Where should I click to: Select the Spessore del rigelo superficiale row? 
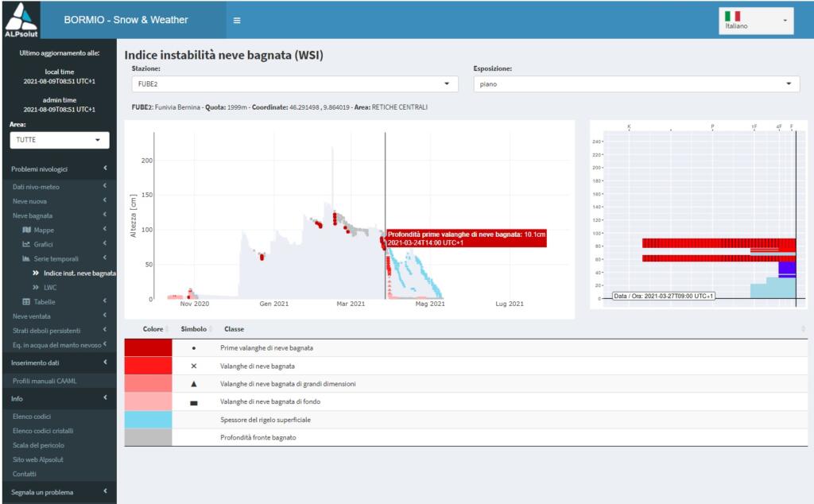pos(466,420)
